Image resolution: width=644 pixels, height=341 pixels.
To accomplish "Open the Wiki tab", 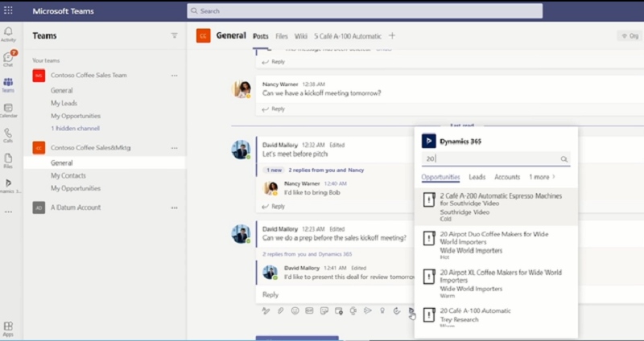I will tap(300, 36).
